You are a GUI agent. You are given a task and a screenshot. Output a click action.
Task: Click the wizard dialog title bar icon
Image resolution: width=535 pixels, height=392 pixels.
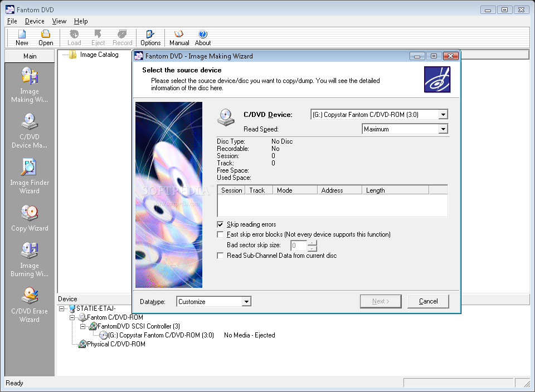tap(139, 56)
